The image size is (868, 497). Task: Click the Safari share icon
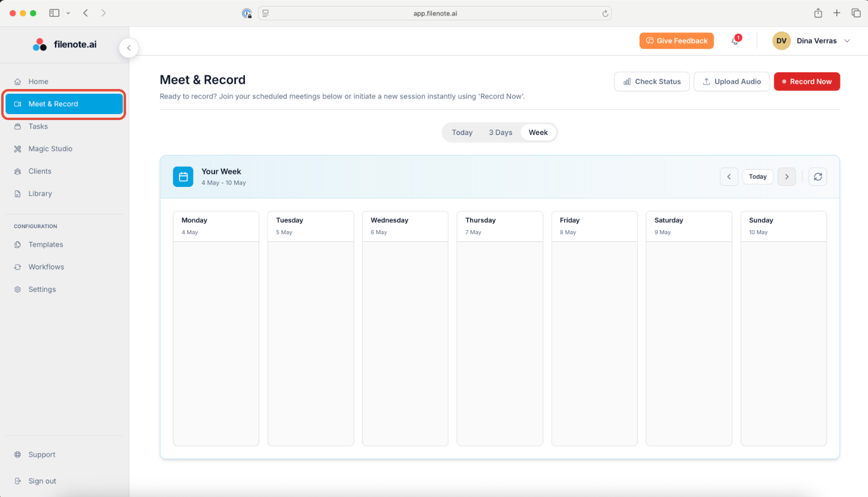tap(818, 13)
